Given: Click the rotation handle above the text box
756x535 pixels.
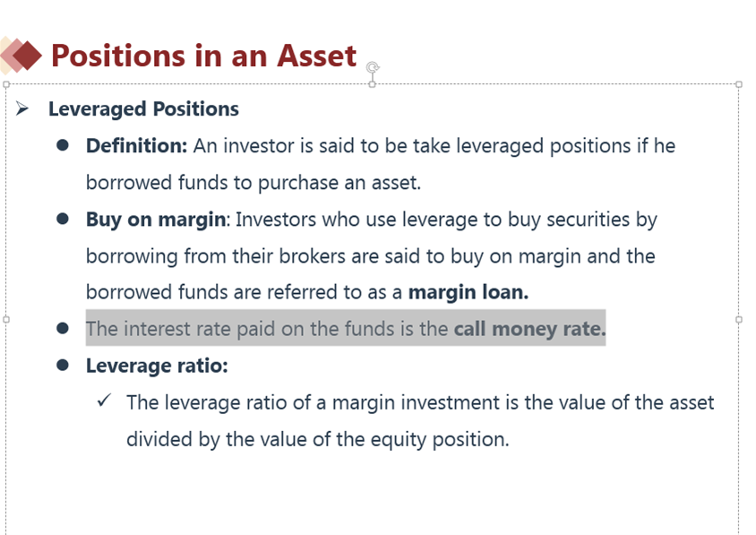Looking at the screenshot, I should pyautogui.click(x=373, y=66).
